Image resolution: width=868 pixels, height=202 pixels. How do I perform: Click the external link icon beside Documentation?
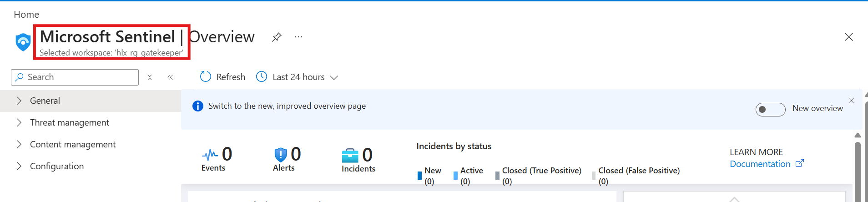[800, 163]
